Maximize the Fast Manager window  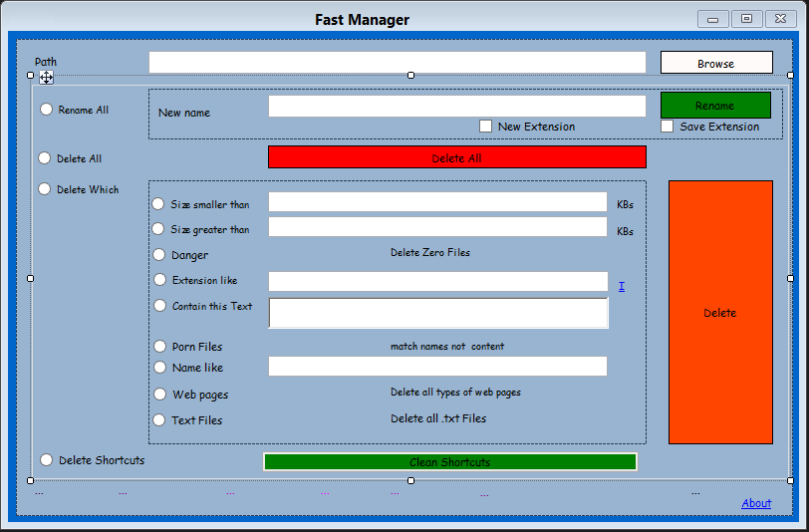(746, 19)
